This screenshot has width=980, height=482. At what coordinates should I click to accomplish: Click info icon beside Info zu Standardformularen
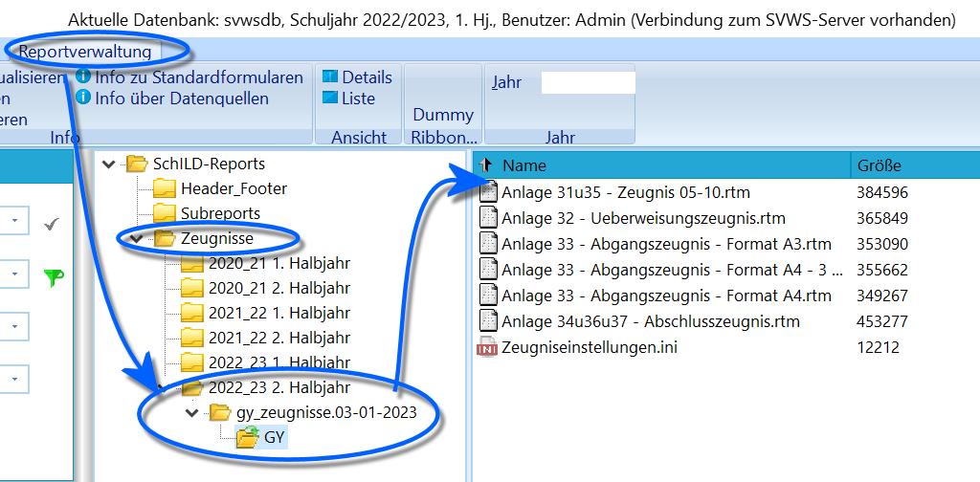[83, 77]
